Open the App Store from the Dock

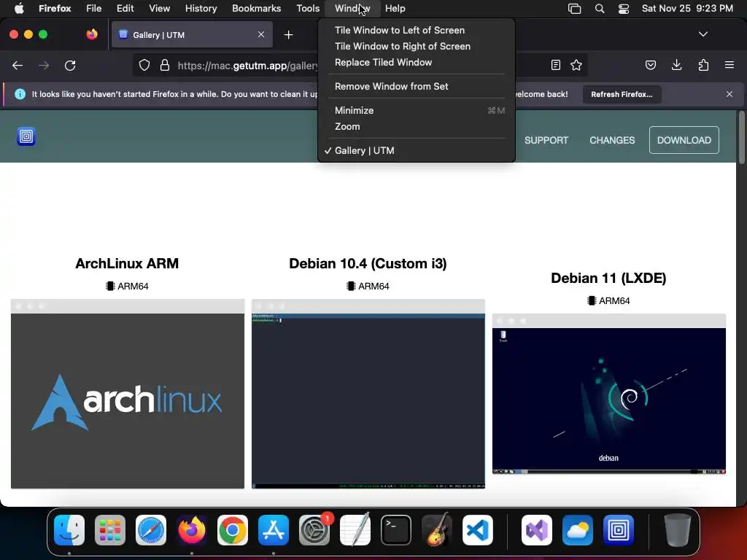pos(274,530)
